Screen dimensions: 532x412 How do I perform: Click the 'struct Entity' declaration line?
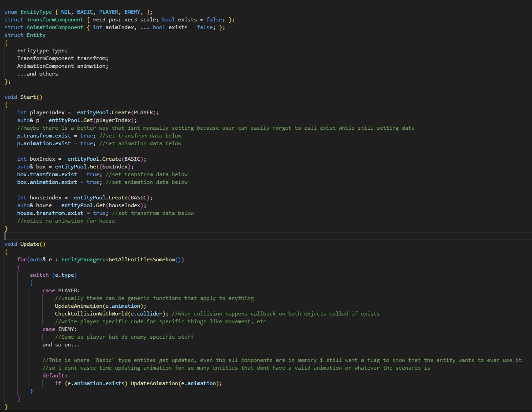tap(25, 36)
